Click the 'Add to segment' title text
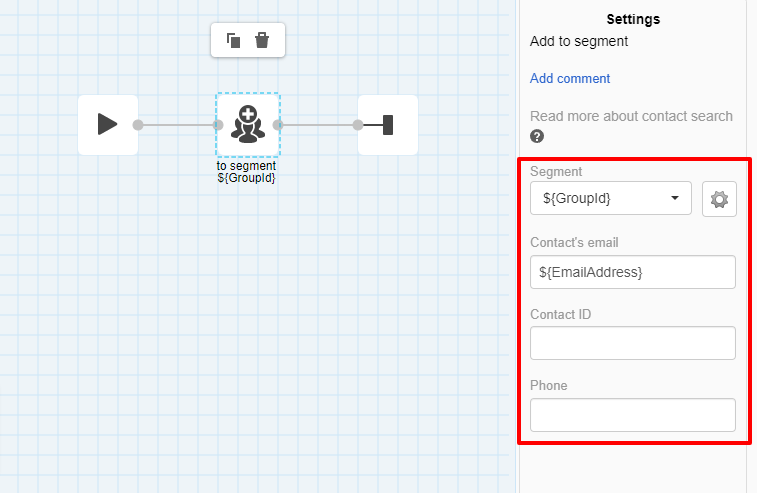The width and height of the screenshot is (757, 493). [579, 42]
